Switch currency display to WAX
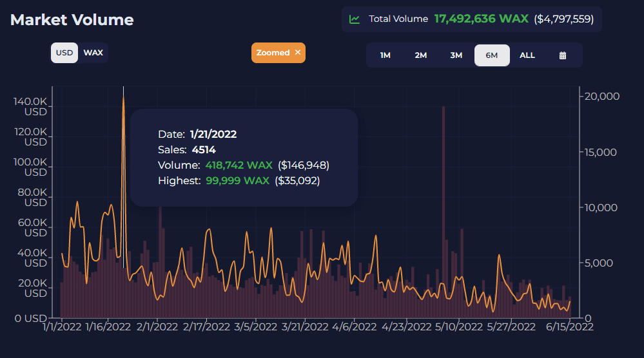The height and width of the screenshot is (358, 644). pos(93,53)
